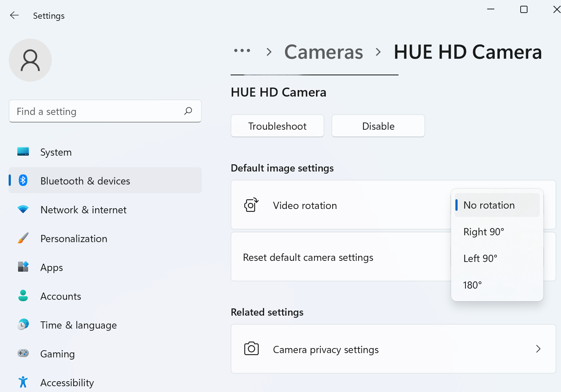Click the Accessibility figure icon
The width and height of the screenshot is (561, 392).
[x=23, y=382]
